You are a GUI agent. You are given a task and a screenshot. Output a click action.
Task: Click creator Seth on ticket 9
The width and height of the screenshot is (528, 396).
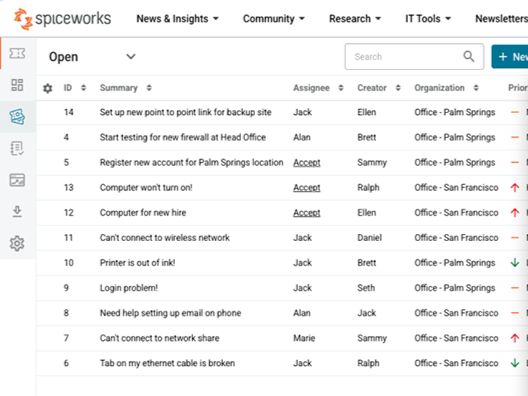tap(366, 288)
